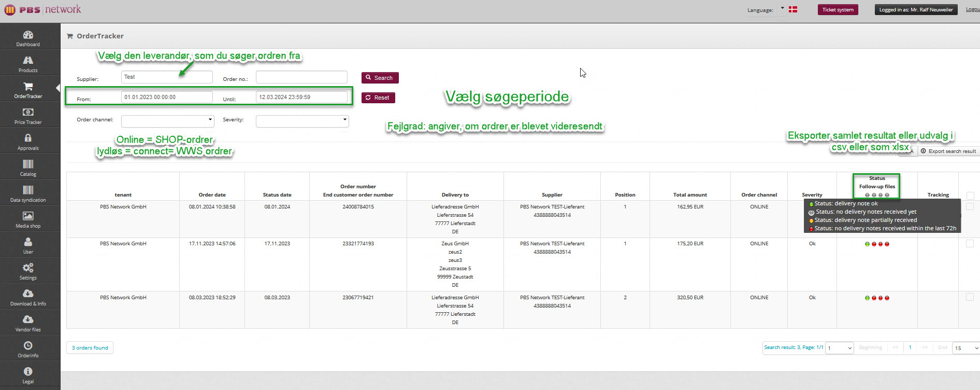Click order date 17.11.2023 14:57:06

[x=212, y=244]
